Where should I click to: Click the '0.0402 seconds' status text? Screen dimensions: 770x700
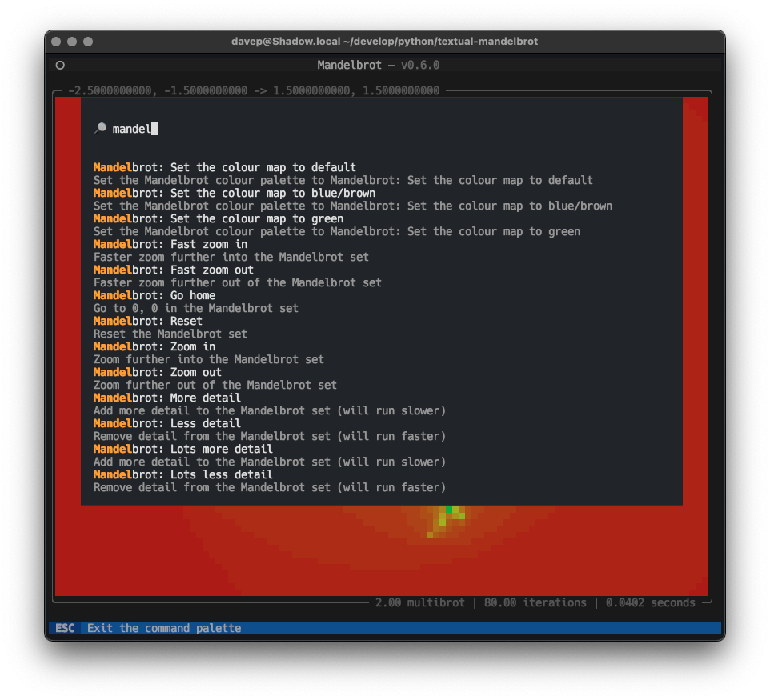650,602
